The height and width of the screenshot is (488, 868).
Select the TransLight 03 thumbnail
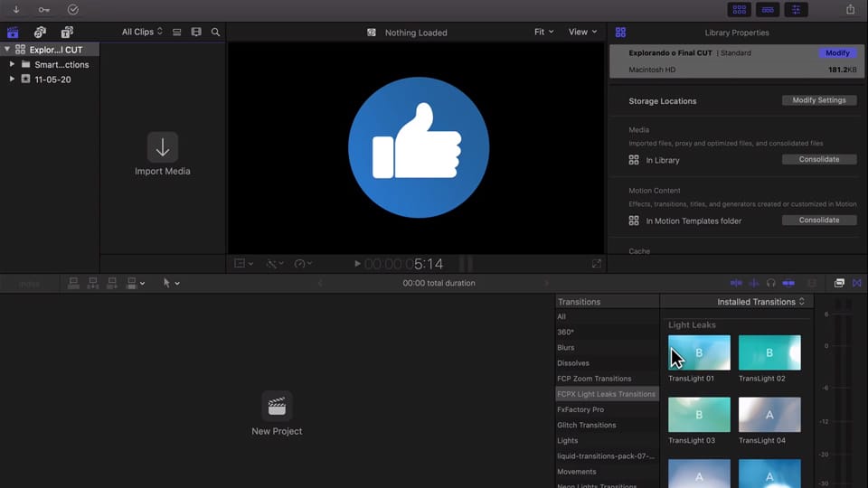point(699,415)
